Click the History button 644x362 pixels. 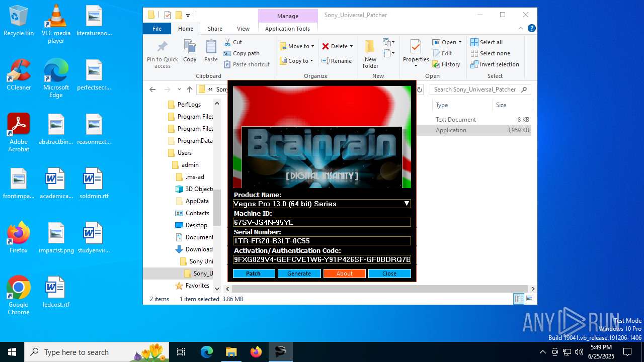coord(446,64)
